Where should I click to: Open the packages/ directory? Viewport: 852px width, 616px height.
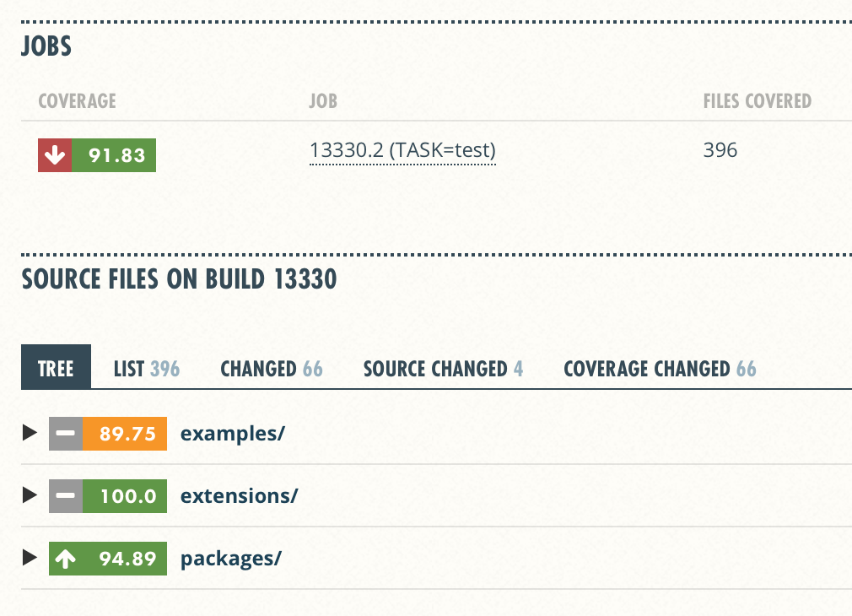[231, 559]
